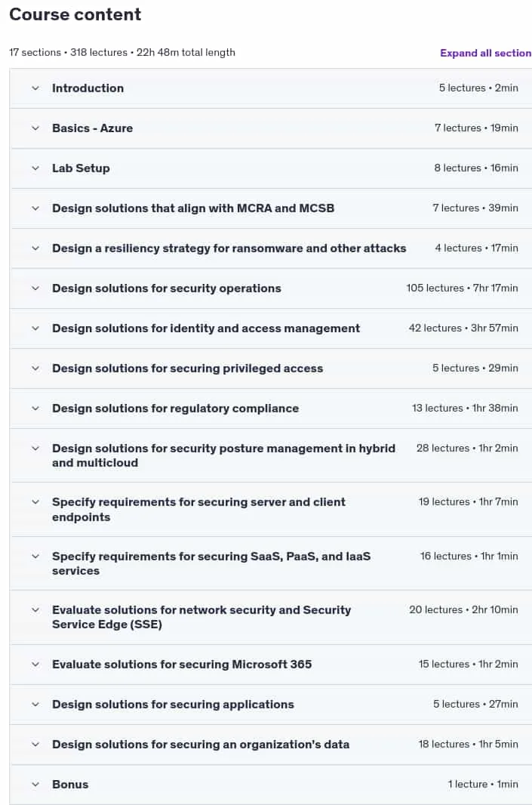The width and height of the screenshot is (532, 805).
Task: Open the Basics - Azure section chevron
Action: click(x=35, y=128)
